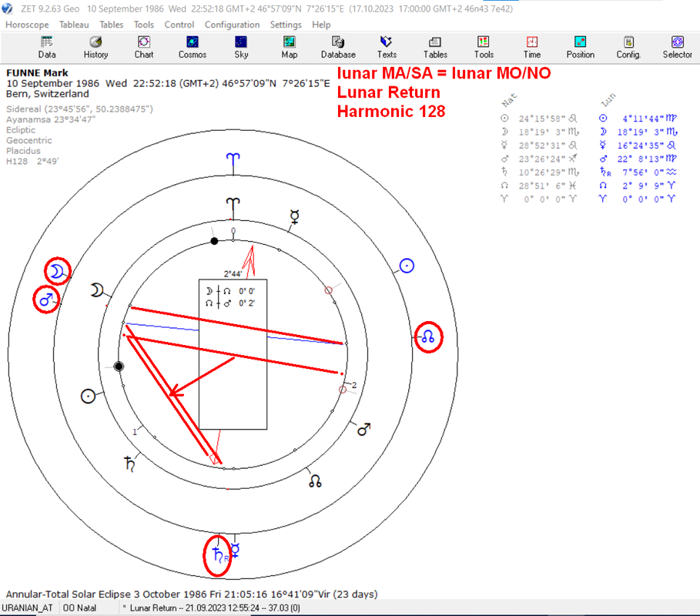Open the Tables menu in menu bar
The image size is (700, 616).
point(111,25)
